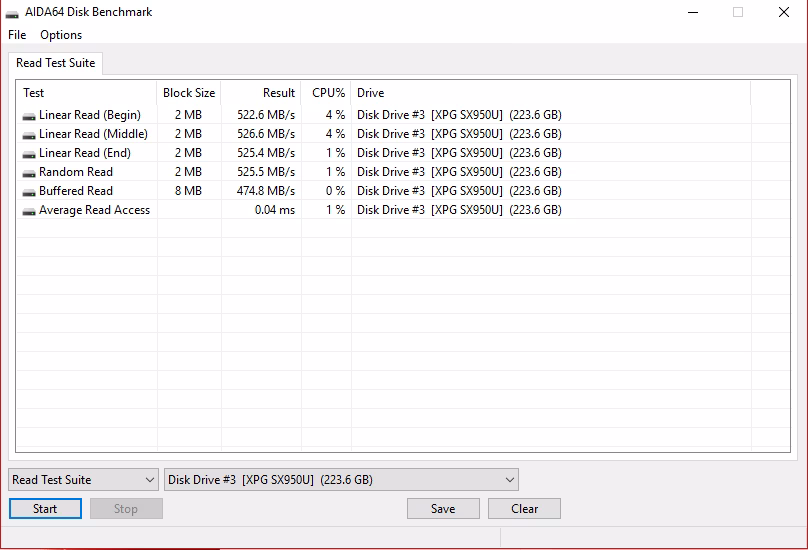
Task: Click the 525.5 MB/s result value
Action: point(266,172)
